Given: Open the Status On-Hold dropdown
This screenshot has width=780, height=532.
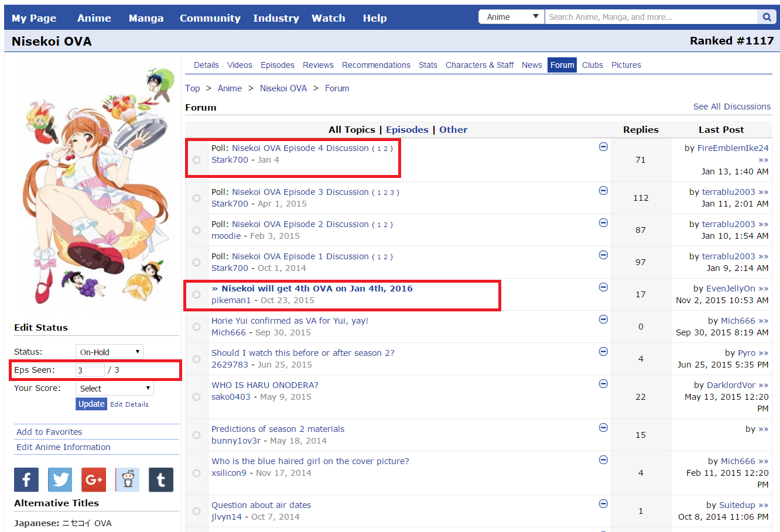Looking at the screenshot, I should 110,352.
